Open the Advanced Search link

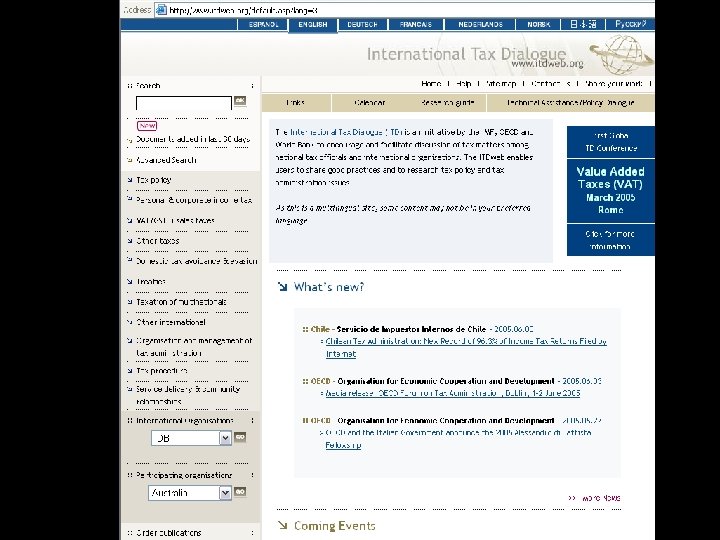point(166,160)
